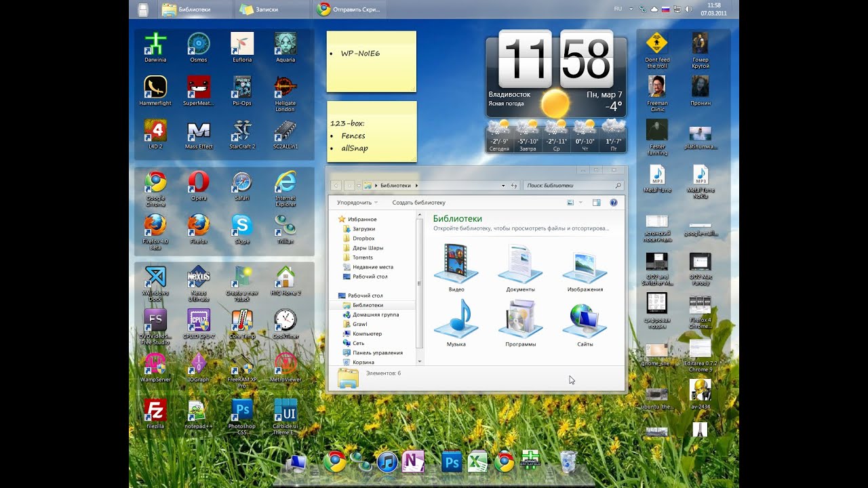This screenshot has height=488, width=868.
Task: Select the HTC Home 2 desktop icon
Action: click(285, 281)
